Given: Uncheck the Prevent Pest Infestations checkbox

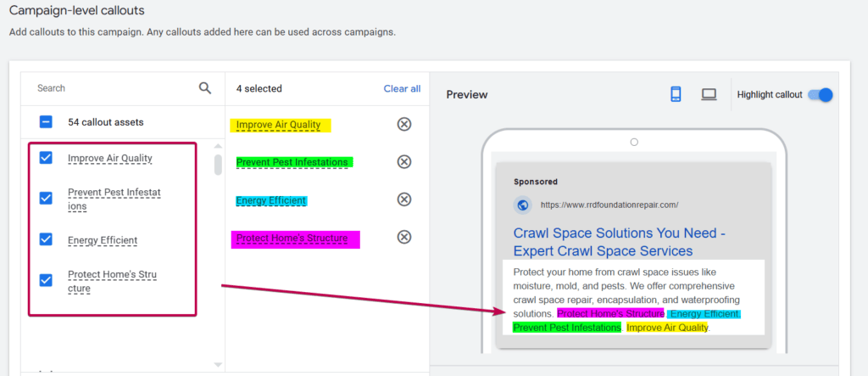Looking at the screenshot, I should click(47, 198).
